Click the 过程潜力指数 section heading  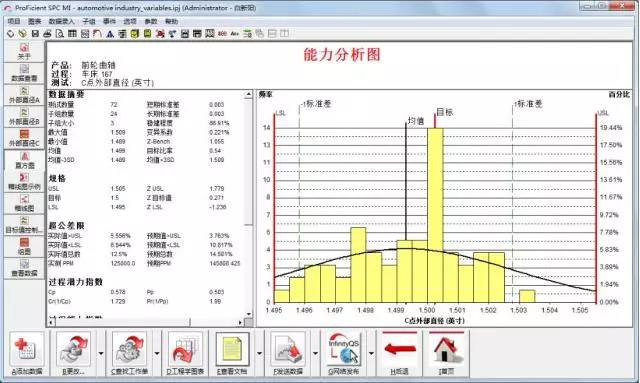coord(76,282)
